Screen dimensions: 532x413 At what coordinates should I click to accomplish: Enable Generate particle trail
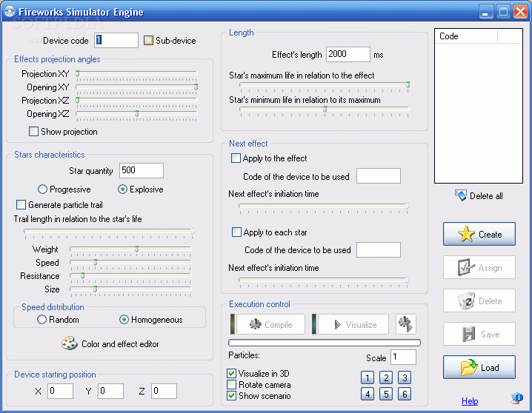(21, 204)
